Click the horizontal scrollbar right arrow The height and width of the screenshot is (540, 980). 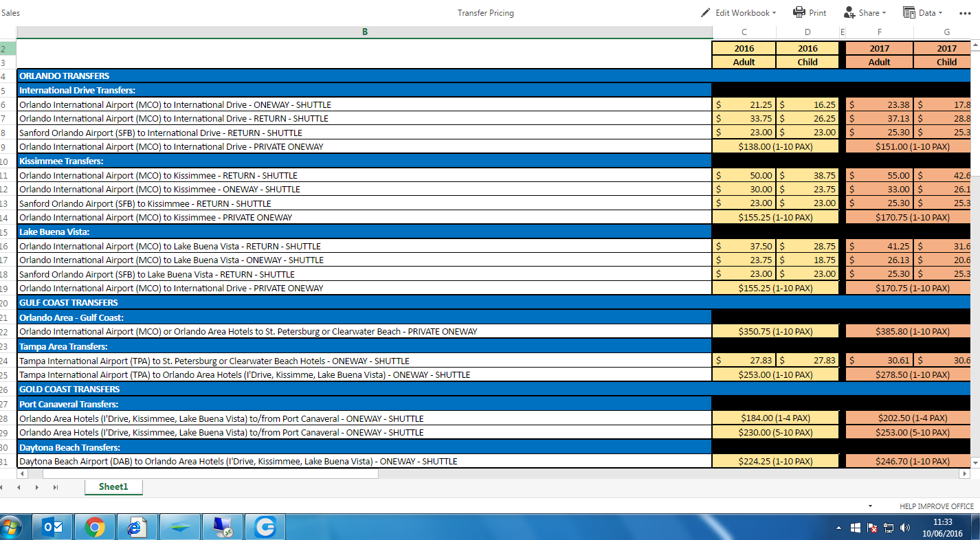tap(964, 473)
